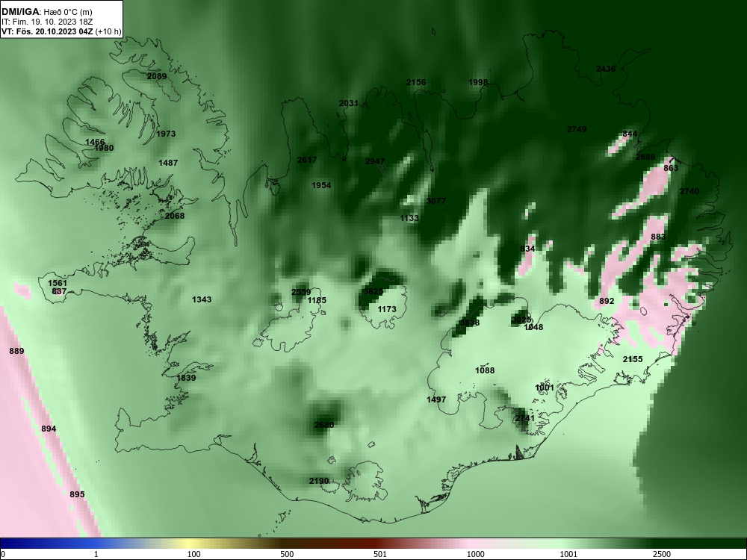Select the 892 height label
The height and width of the screenshot is (560, 747).
click(x=607, y=302)
